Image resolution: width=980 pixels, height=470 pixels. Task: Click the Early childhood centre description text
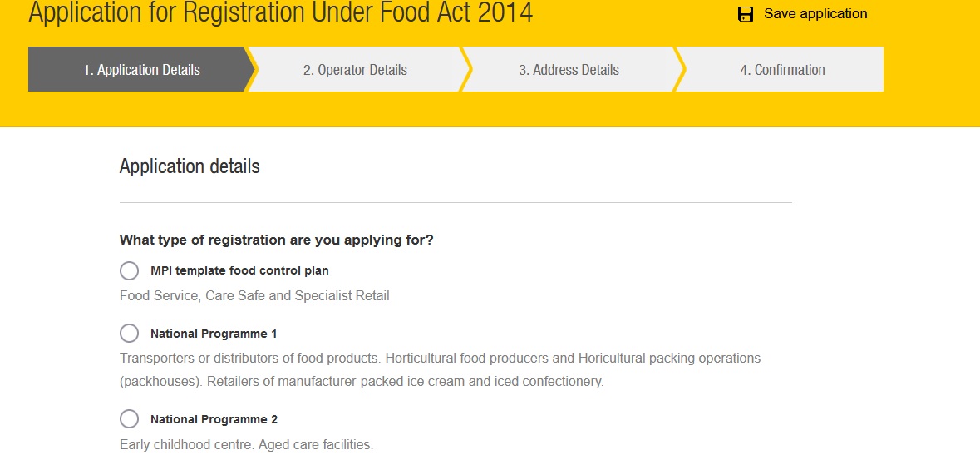click(246, 444)
